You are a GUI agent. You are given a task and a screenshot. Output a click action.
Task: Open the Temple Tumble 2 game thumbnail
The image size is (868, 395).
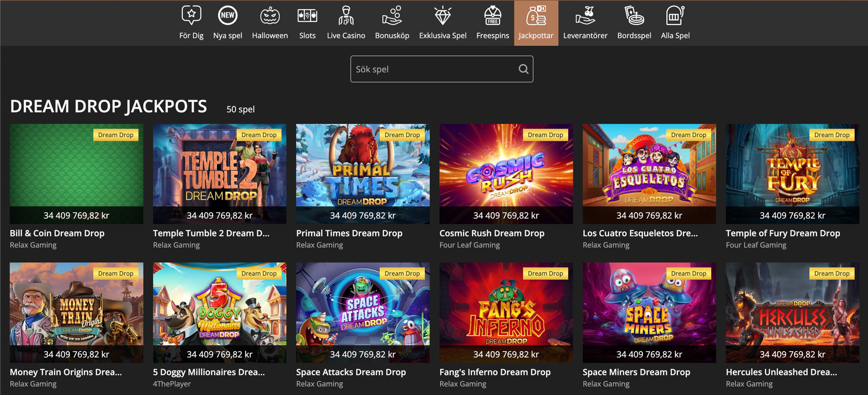[220, 174]
